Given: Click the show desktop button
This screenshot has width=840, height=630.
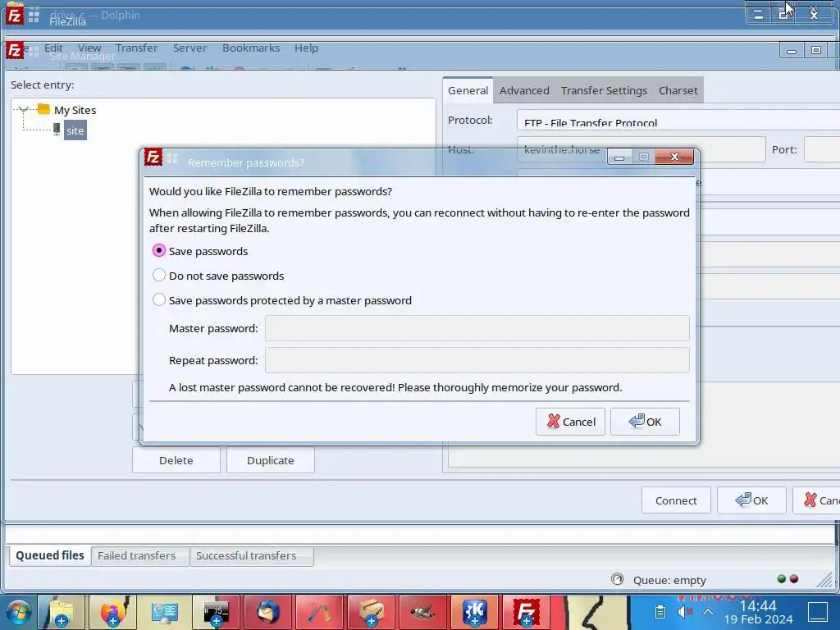Looking at the screenshot, I should (818, 611).
